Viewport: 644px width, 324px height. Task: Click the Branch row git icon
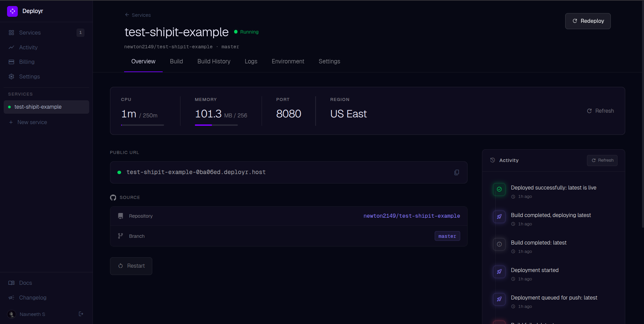(120, 236)
